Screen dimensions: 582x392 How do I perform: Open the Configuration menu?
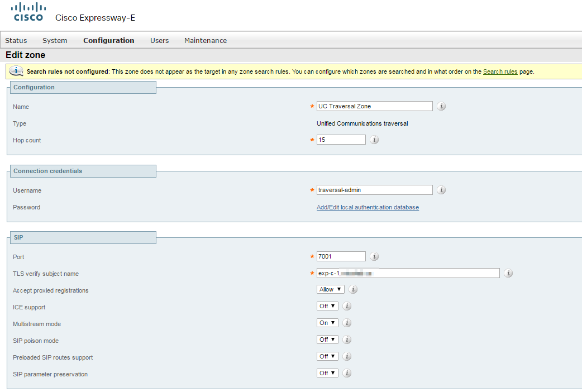pyautogui.click(x=109, y=40)
